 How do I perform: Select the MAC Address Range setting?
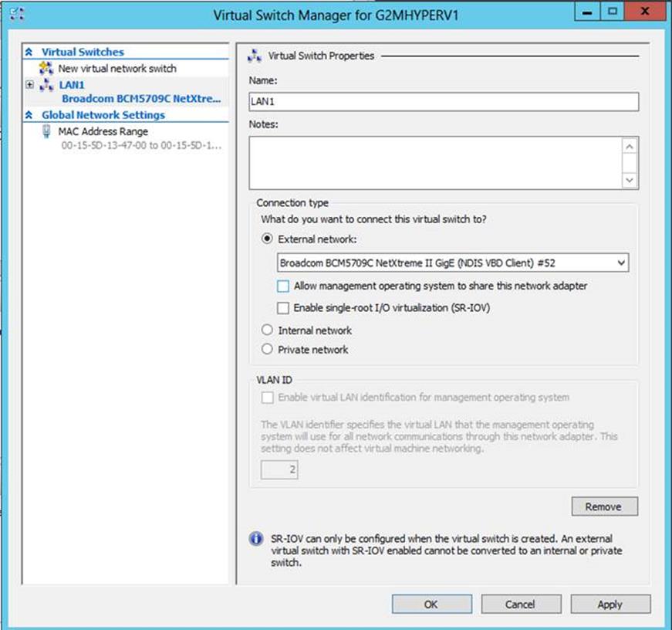coord(103,131)
